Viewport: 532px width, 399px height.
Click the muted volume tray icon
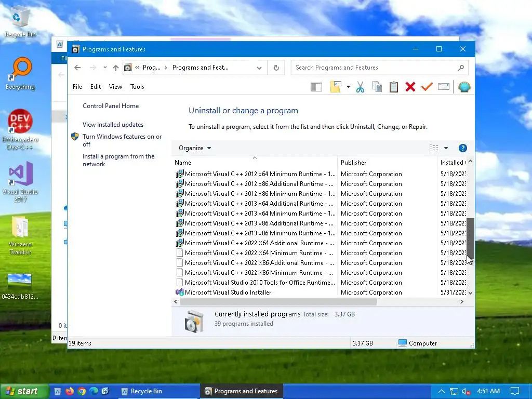click(x=467, y=391)
